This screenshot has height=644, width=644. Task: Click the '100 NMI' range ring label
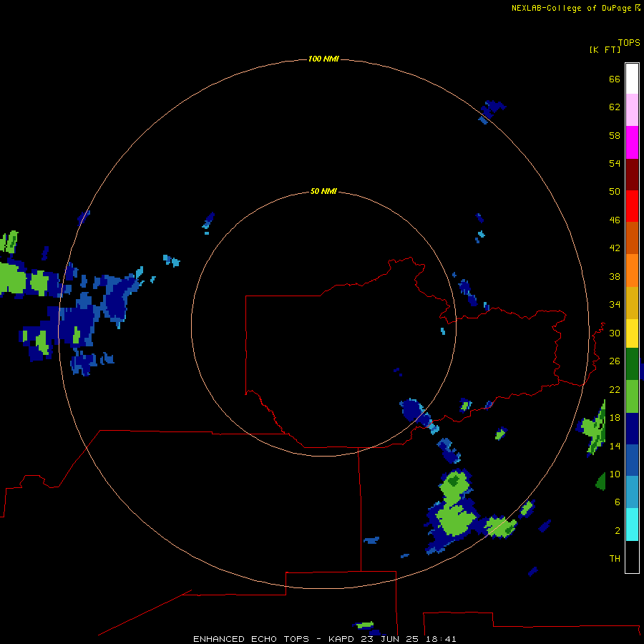pos(323,59)
